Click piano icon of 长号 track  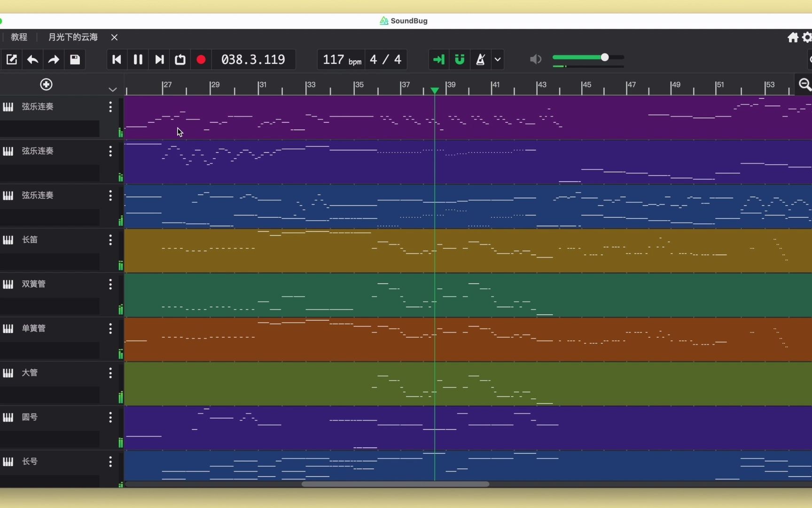click(8, 461)
